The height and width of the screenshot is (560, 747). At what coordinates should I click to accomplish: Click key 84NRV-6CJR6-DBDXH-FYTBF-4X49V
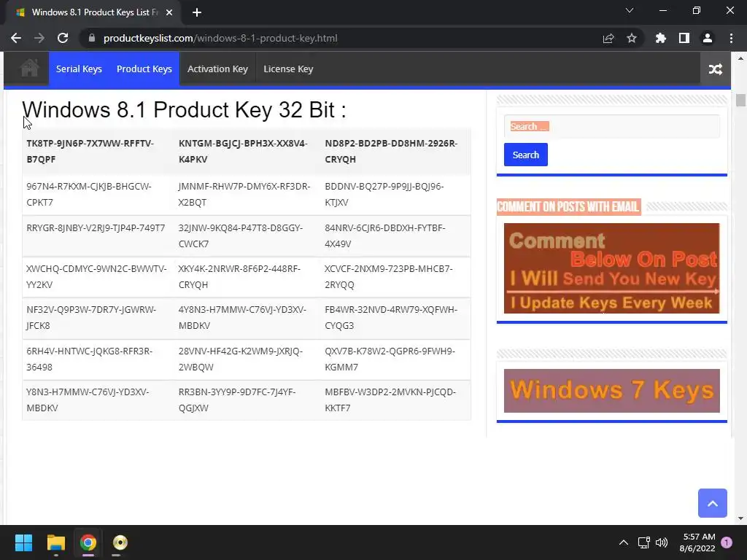385,236
